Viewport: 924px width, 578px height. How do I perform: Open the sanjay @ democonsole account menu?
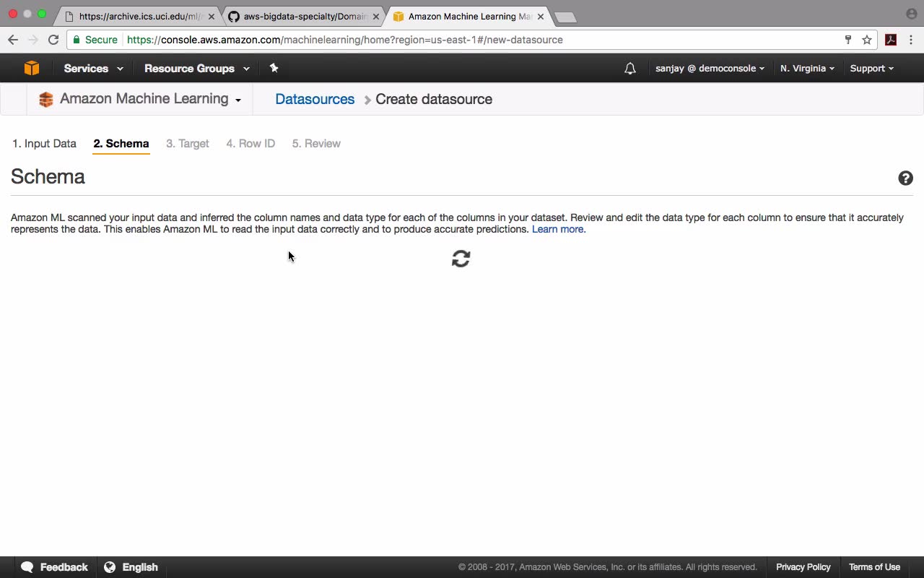710,69
